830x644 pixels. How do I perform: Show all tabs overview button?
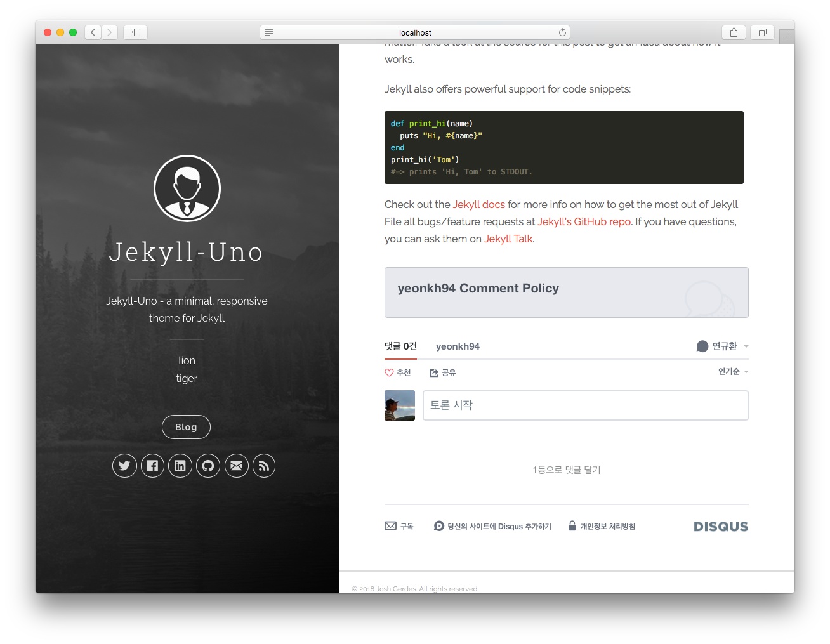[762, 32]
